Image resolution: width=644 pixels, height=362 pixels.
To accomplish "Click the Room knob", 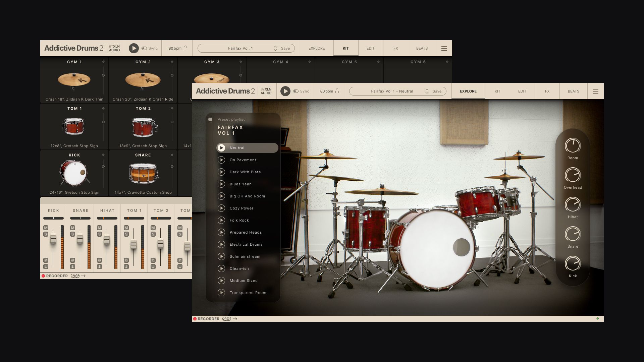I will (x=573, y=146).
